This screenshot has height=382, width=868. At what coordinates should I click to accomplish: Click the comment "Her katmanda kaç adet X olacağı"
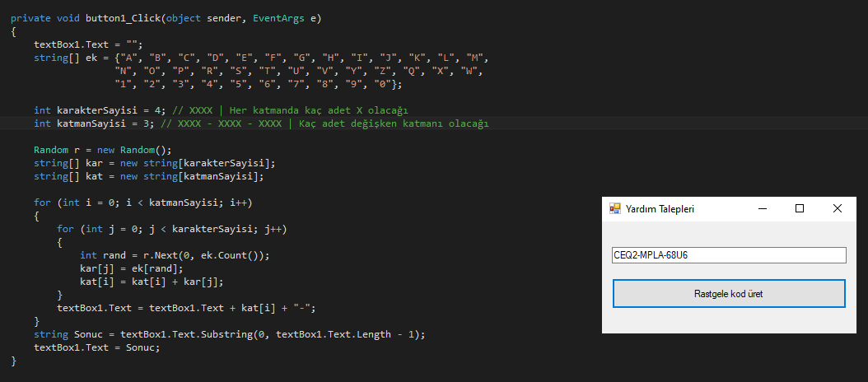coord(319,110)
